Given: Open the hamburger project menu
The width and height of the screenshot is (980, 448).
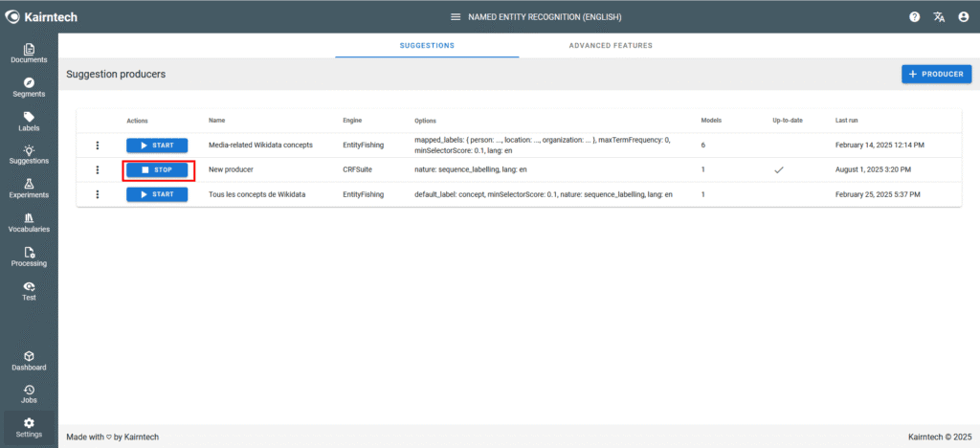Looking at the screenshot, I should coord(456,17).
